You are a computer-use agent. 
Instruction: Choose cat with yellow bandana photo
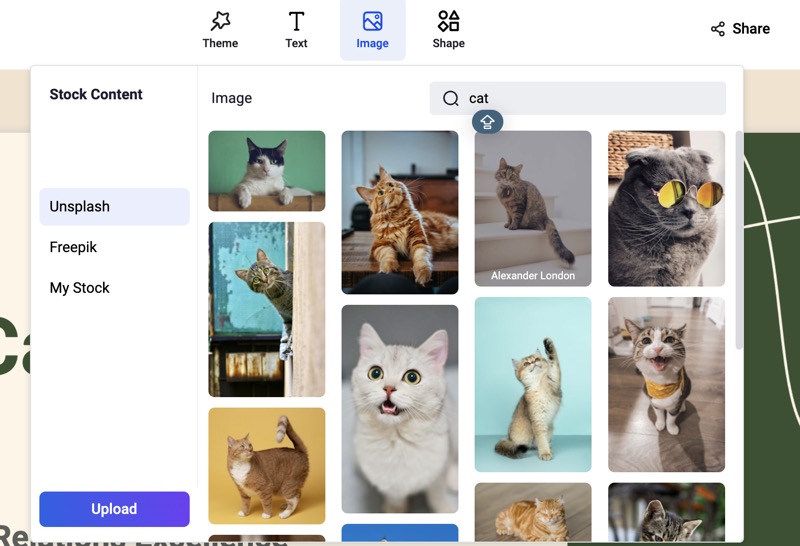(666, 385)
